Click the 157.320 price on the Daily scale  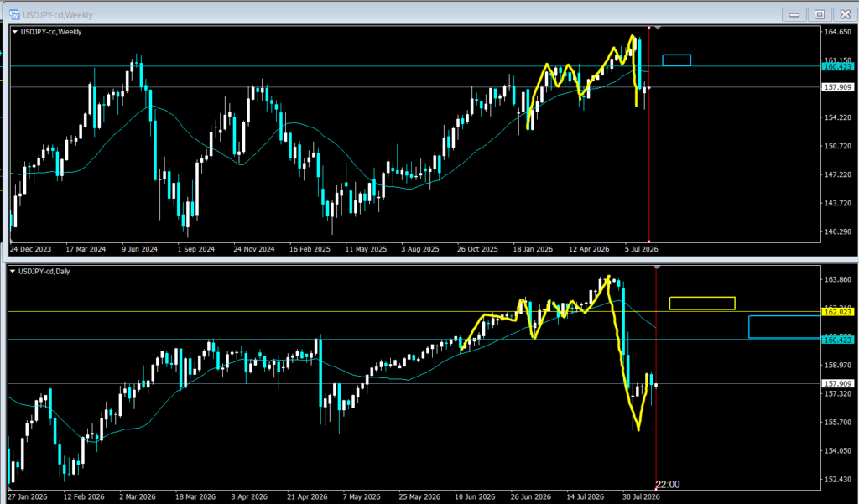click(838, 393)
